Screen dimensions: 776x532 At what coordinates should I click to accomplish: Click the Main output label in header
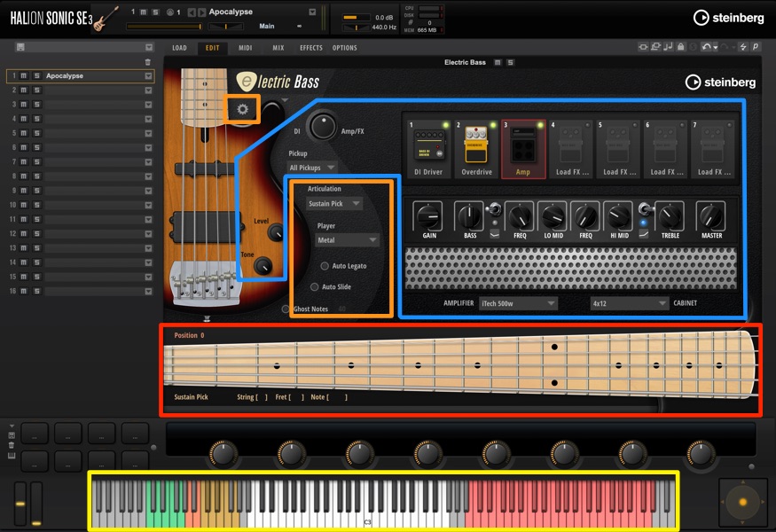pyautogui.click(x=267, y=27)
